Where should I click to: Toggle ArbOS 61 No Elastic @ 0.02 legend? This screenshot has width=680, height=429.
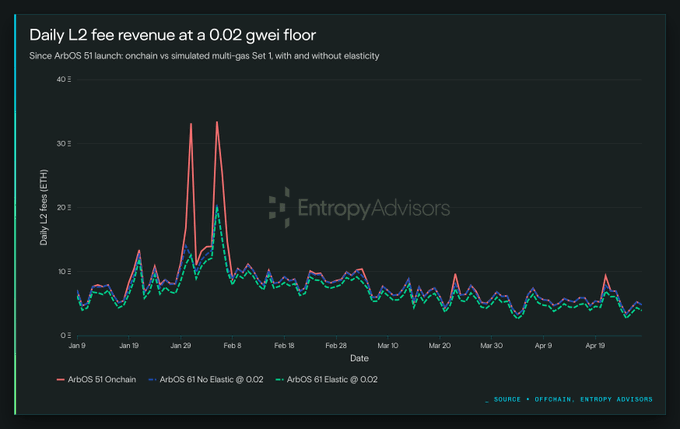206,379
